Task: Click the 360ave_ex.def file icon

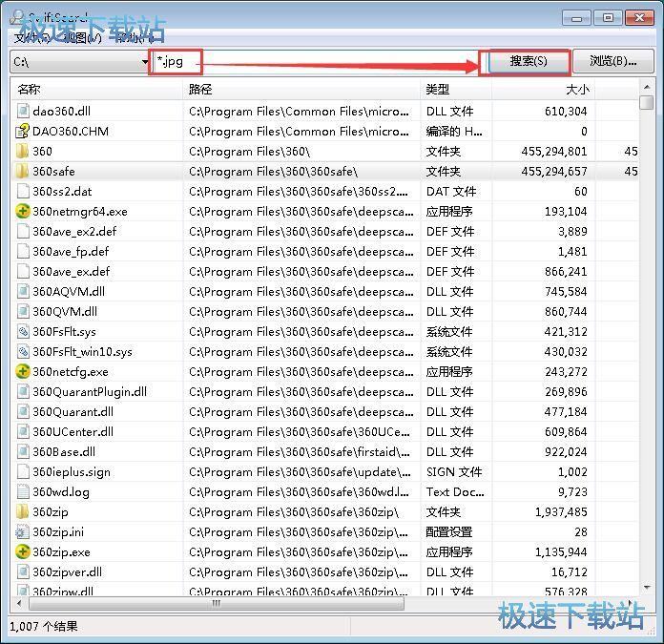Action: tap(23, 271)
